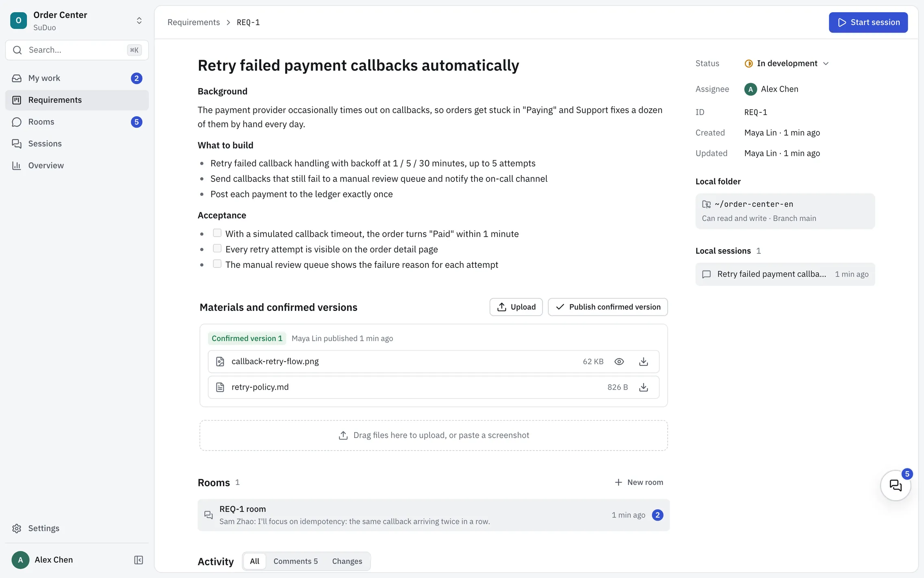Click the Search input field
Screen dimensions: 924x578
point(77,50)
